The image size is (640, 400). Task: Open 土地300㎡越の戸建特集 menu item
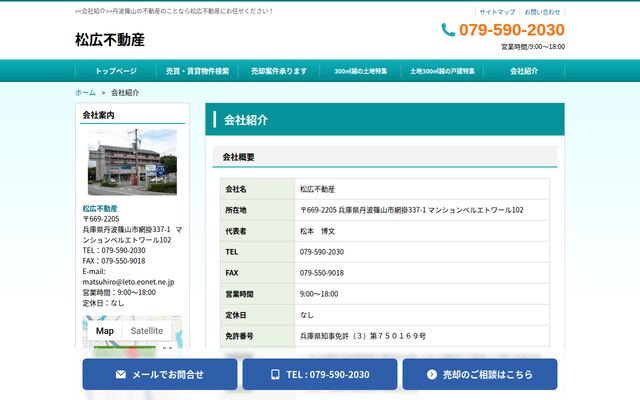[442, 71]
